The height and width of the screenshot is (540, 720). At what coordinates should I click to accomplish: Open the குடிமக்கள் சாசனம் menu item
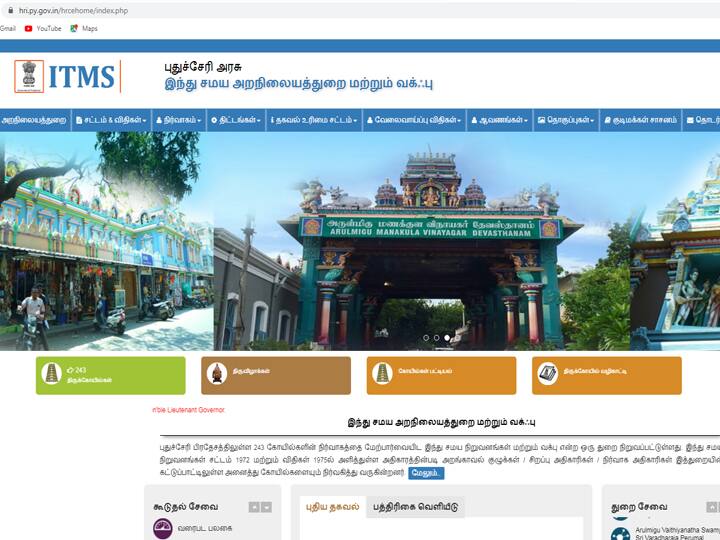641,120
